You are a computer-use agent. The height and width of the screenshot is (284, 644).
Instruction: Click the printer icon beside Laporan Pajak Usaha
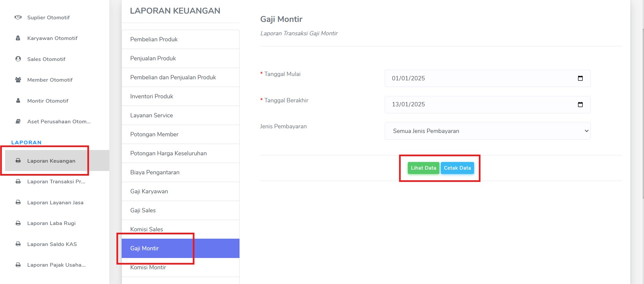[x=18, y=265]
